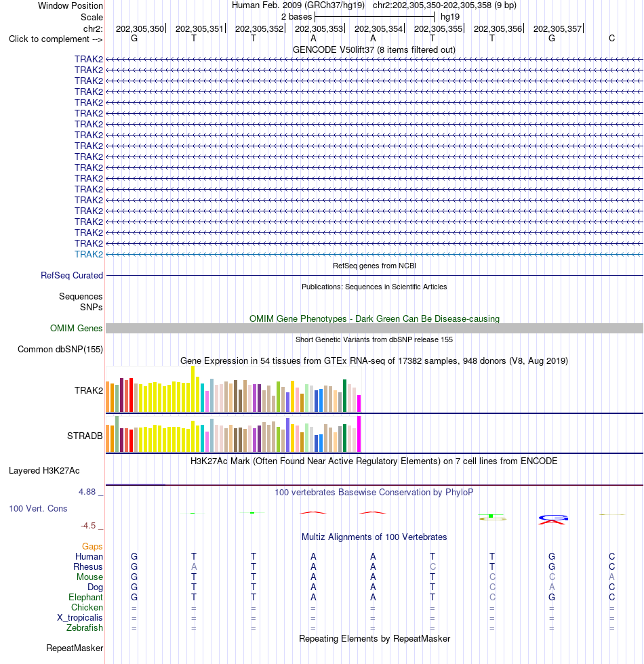The image size is (644, 664).
Task: Click the Layered H3K27Ac track label
Action: pos(44,470)
